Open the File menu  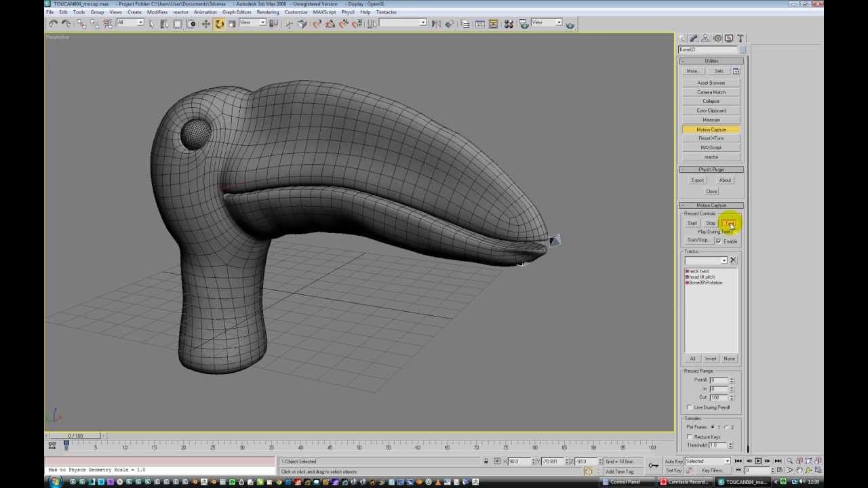click(x=50, y=12)
